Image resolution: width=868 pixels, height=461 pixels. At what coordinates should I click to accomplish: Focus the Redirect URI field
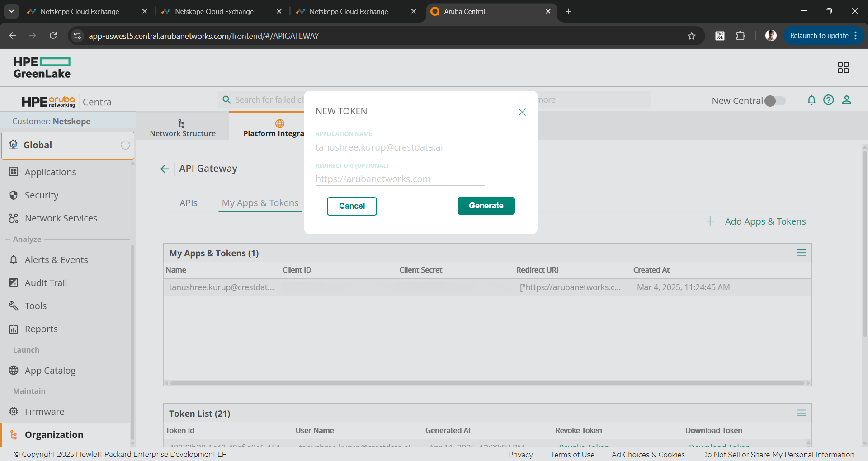[400, 179]
